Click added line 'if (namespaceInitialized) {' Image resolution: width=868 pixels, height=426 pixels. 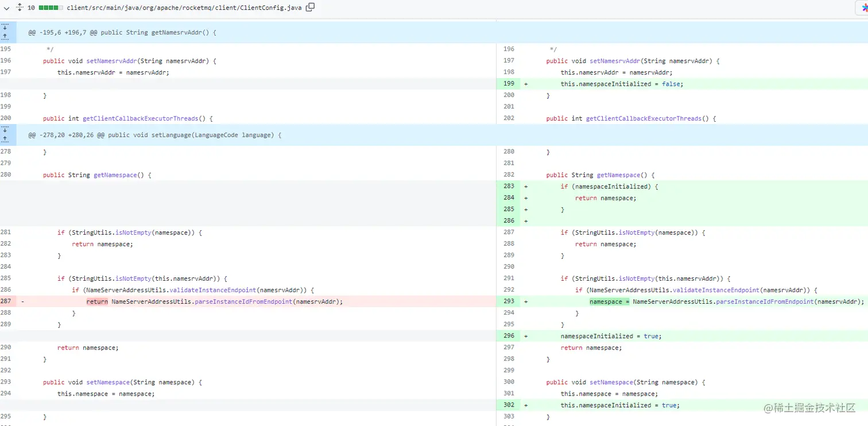[x=609, y=187]
